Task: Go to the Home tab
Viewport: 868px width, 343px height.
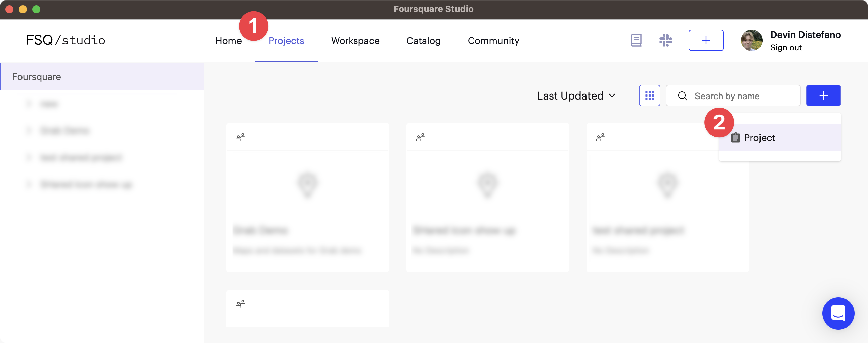Action: click(x=228, y=41)
